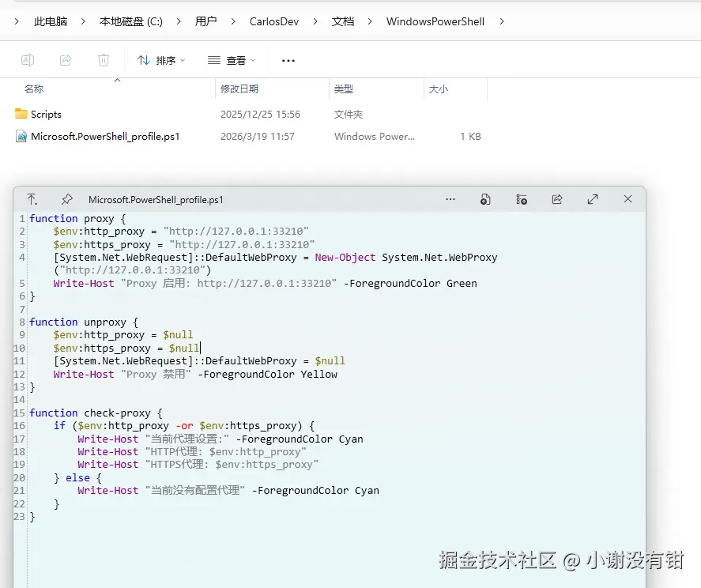This screenshot has width=701, height=588.
Task: Expand the preview window to fullscreen
Action: pyautogui.click(x=593, y=199)
